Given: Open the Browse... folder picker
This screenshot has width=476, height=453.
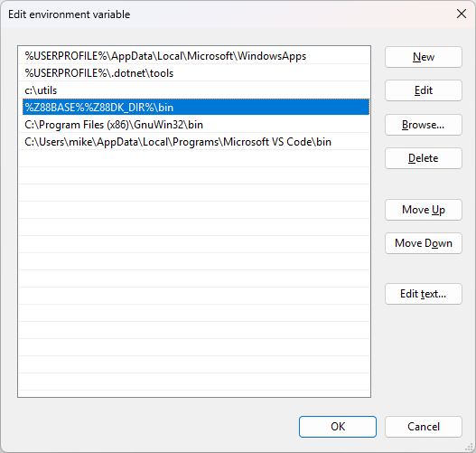Looking at the screenshot, I should (x=424, y=125).
